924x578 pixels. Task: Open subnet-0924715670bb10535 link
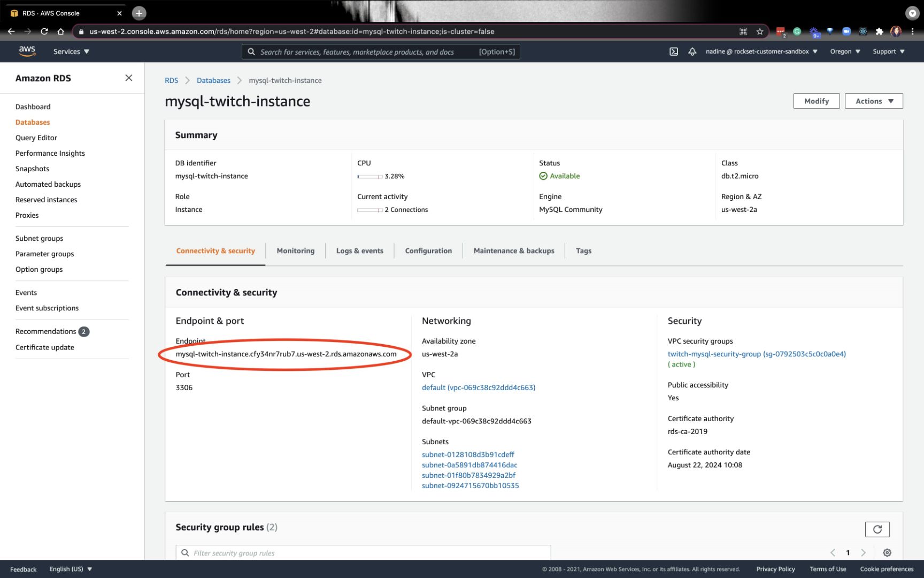[470, 486]
